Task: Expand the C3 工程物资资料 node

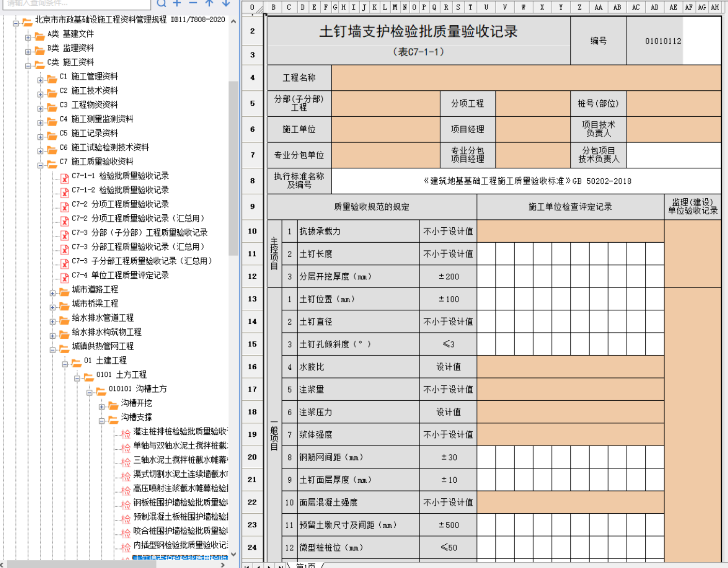Action: point(40,108)
